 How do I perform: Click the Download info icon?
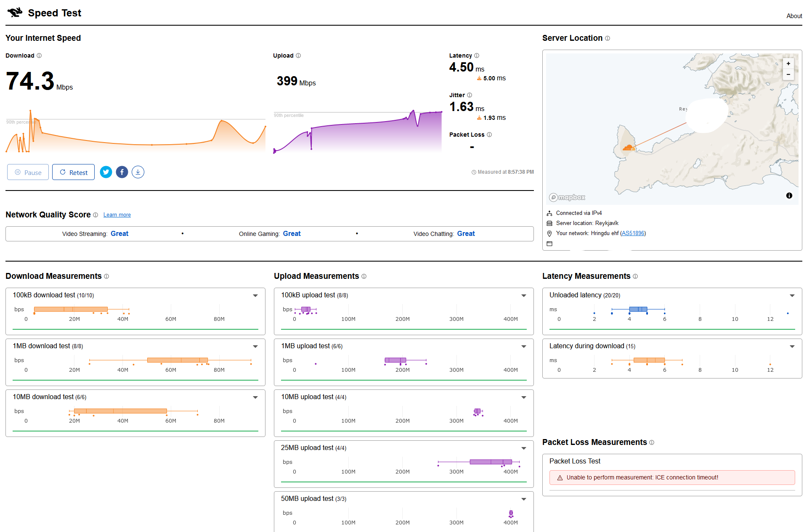(39, 56)
